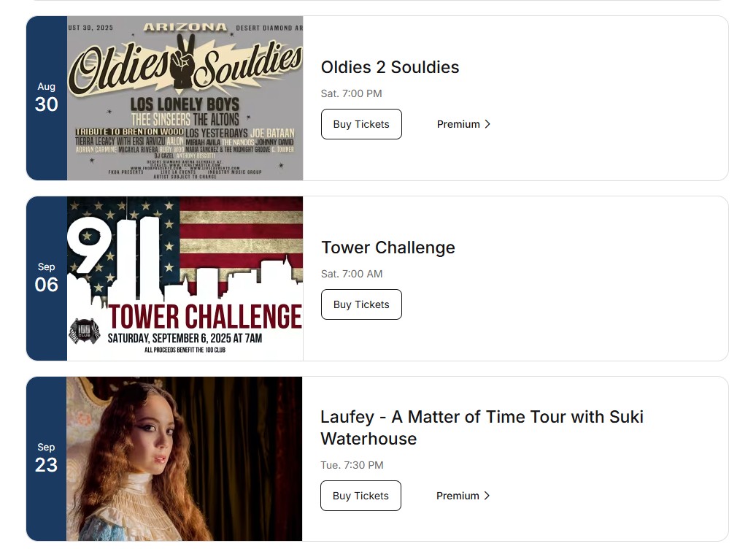Click Buy Tickets for Oldies 2 Souldies
This screenshot has width=756, height=549.
click(x=361, y=124)
